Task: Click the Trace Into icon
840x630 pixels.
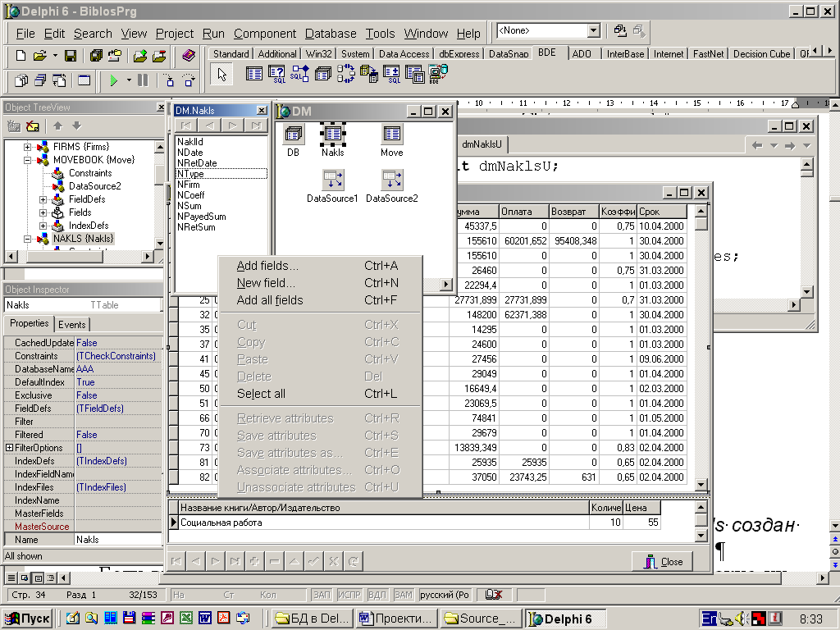Action: click(x=169, y=80)
